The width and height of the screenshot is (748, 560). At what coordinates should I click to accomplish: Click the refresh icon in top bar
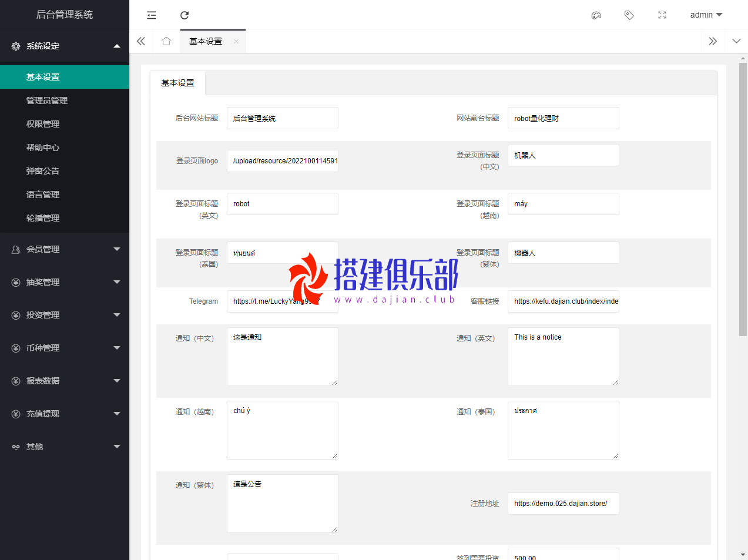[x=185, y=15]
